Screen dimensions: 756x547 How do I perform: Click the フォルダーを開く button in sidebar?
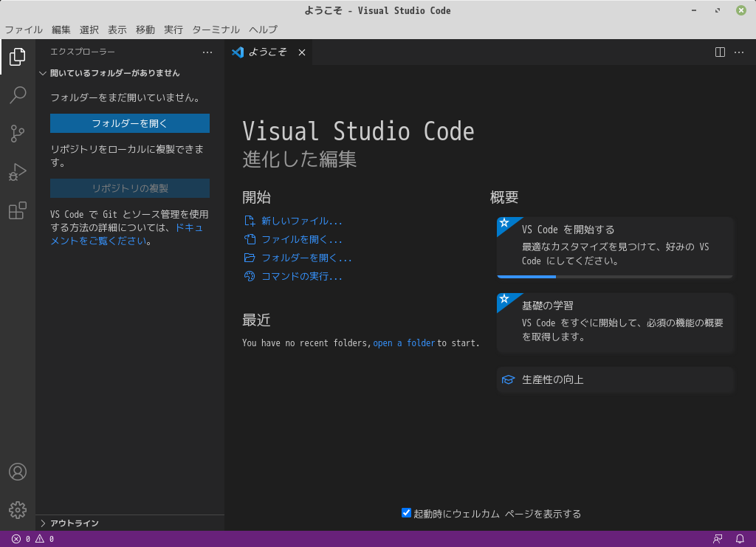tap(130, 123)
